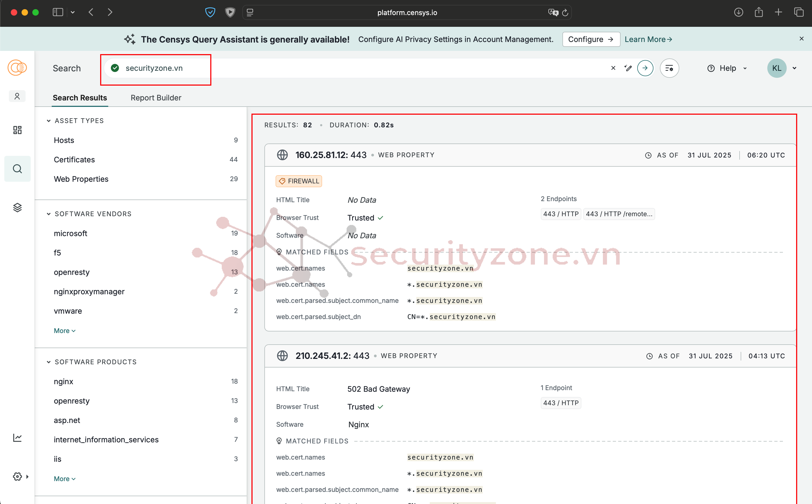The height and width of the screenshot is (504, 812).
Task: Go back in browser history
Action: (91, 12)
